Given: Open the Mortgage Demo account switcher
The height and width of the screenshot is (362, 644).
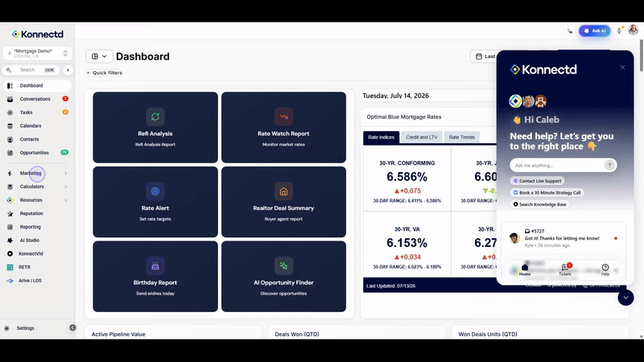Looking at the screenshot, I should coord(37,53).
